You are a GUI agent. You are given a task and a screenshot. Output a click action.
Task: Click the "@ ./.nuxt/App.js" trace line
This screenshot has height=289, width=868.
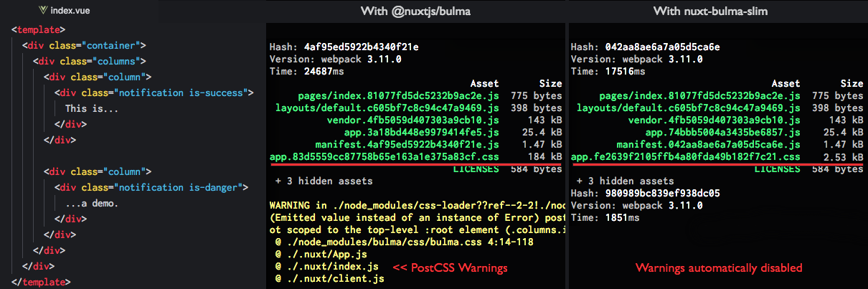[x=321, y=255]
